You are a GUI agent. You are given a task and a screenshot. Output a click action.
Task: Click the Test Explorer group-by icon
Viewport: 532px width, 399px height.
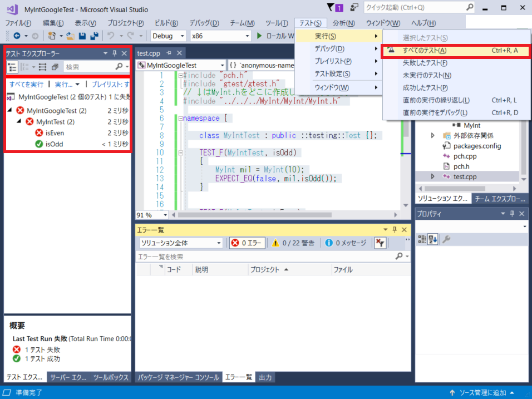[x=25, y=67]
